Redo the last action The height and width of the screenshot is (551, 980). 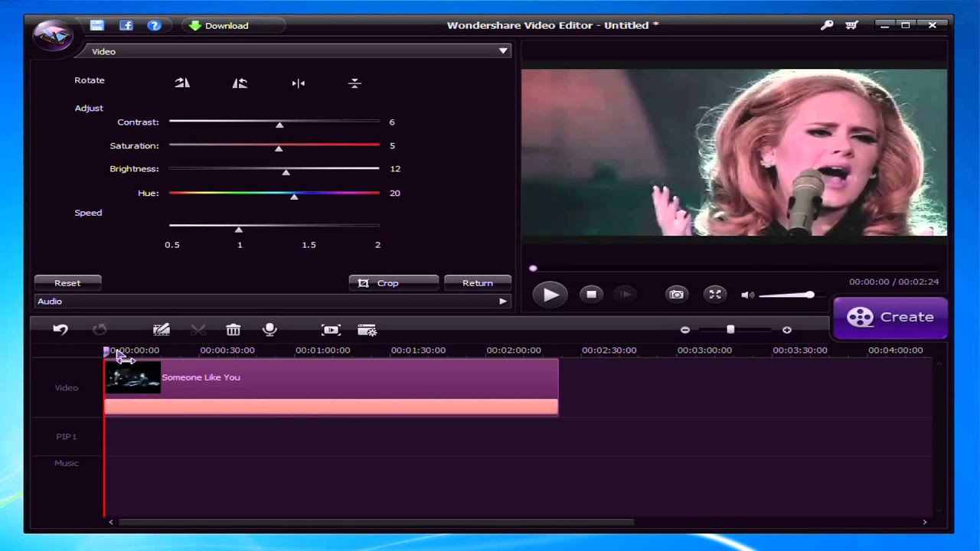coord(100,330)
